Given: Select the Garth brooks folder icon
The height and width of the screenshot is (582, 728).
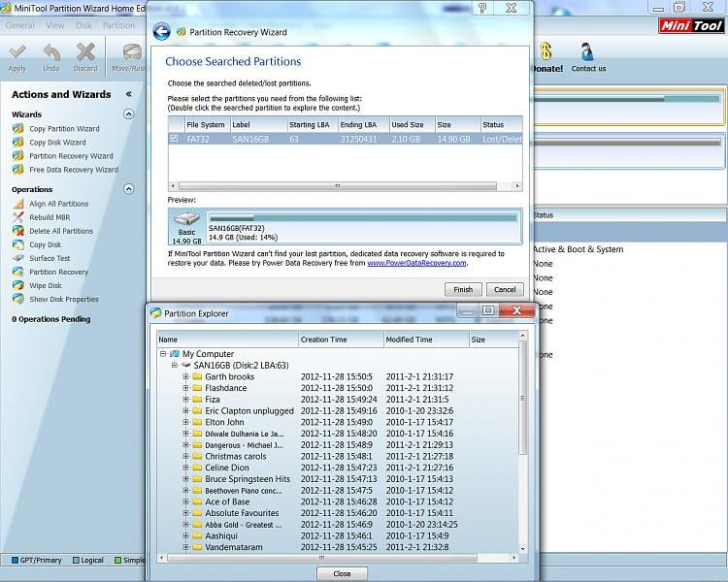Looking at the screenshot, I should (197, 376).
